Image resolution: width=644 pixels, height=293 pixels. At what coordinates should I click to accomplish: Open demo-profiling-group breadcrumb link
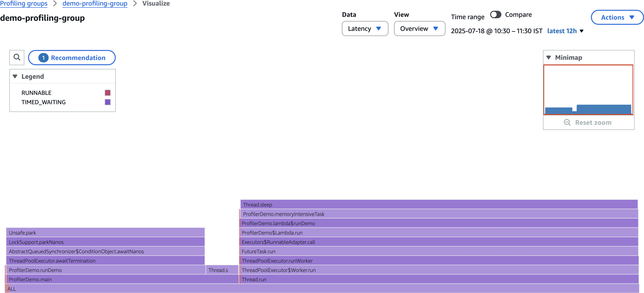tap(95, 3)
